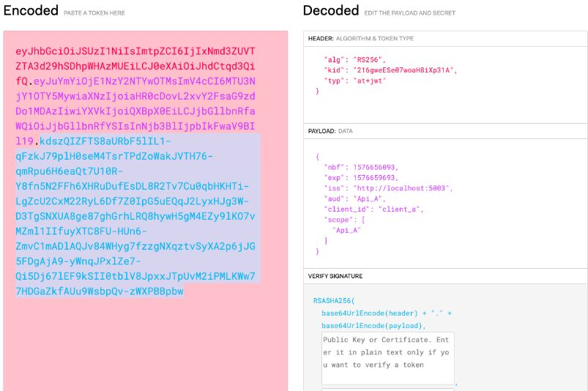Click the "exp" value in payload
Screen dimensions: 588x391
pyautogui.click(x=374, y=178)
